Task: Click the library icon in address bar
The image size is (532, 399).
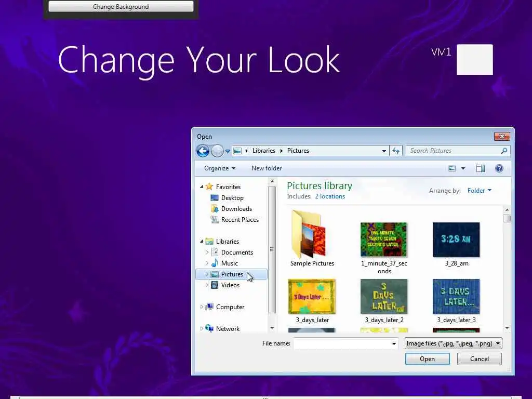Action: point(238,151)
